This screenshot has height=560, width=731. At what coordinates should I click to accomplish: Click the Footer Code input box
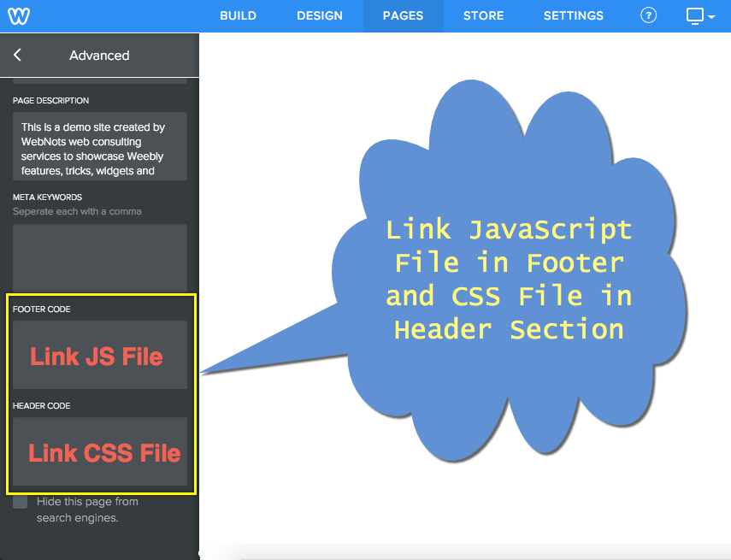tap(99, 355)
